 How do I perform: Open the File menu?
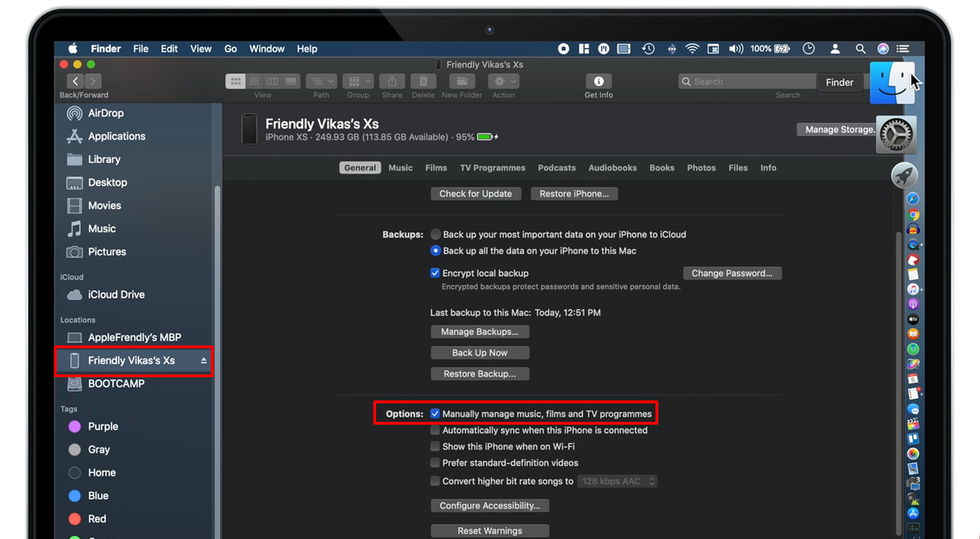click(x=141, y=48)
